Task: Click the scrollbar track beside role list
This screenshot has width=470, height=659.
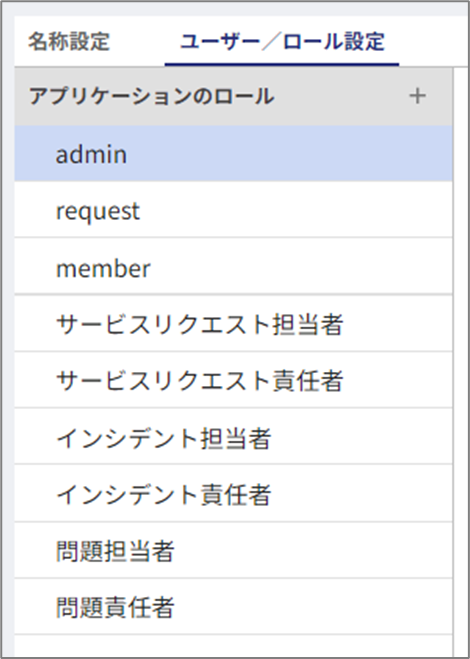Action: click(x=461, y=361)
